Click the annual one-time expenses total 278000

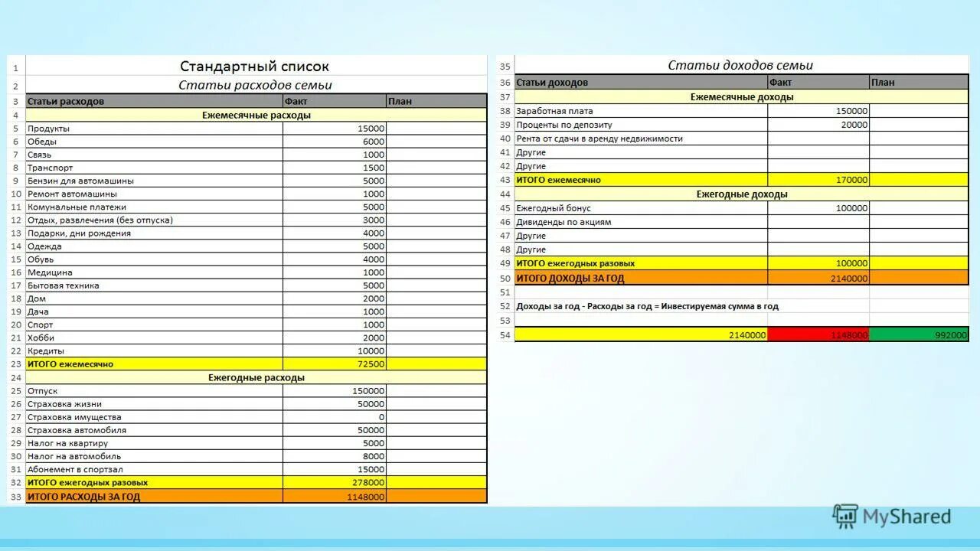point(335,483)
